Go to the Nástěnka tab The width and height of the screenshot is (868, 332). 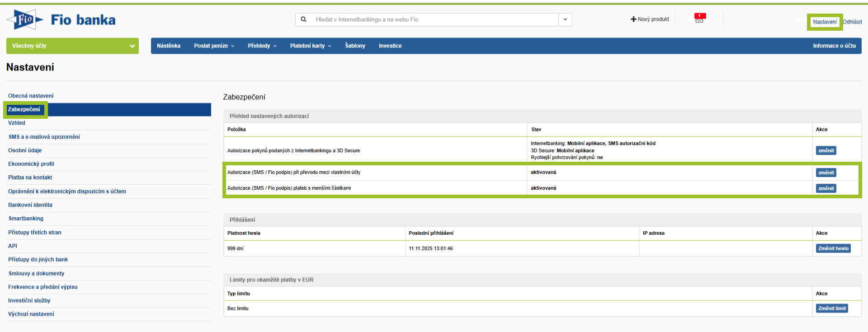169,46
